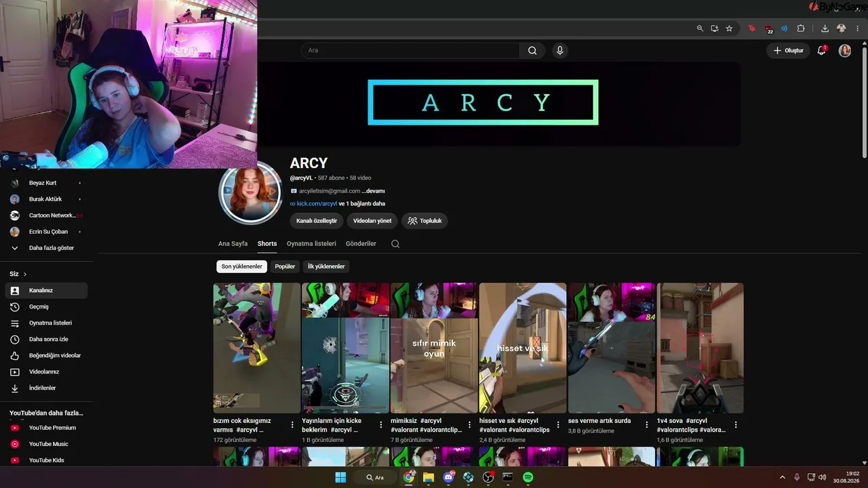Open İndirilenler in sidebar
Screen dimensions: 868x488
pyautogui.click(x=46, y=388)
